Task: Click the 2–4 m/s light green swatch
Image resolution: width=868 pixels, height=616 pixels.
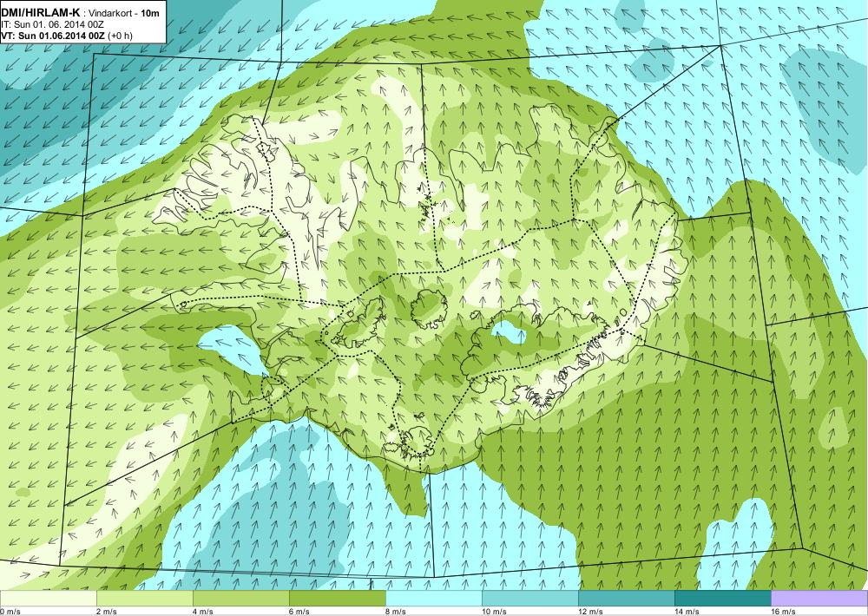Action: click(x=144, y=599)
